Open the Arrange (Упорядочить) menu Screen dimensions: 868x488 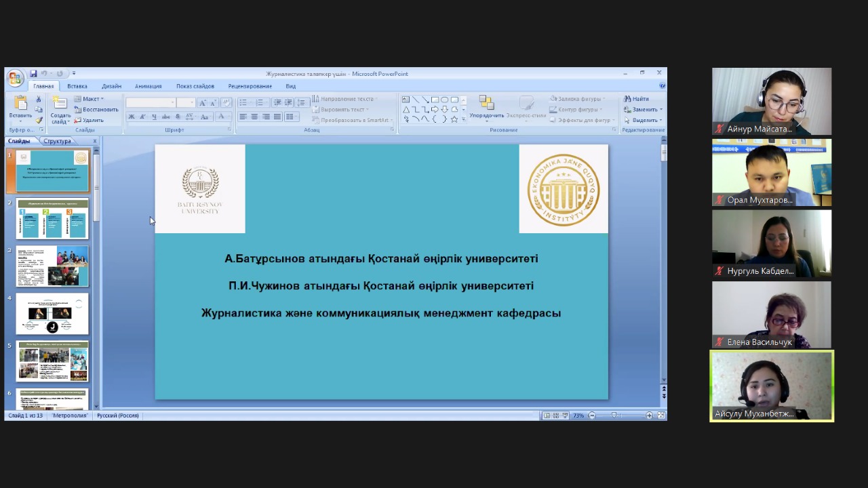pyautogui.click(x=486, y=108)
